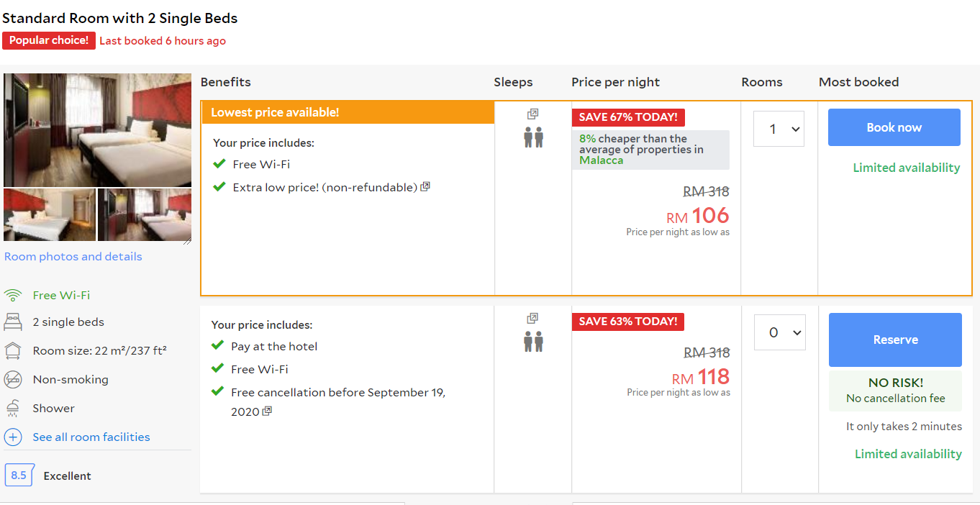The width and height of the screenshot is (980, 505).
Task: Open occupancy popup icon in first offer row
Action: point(532,114)
